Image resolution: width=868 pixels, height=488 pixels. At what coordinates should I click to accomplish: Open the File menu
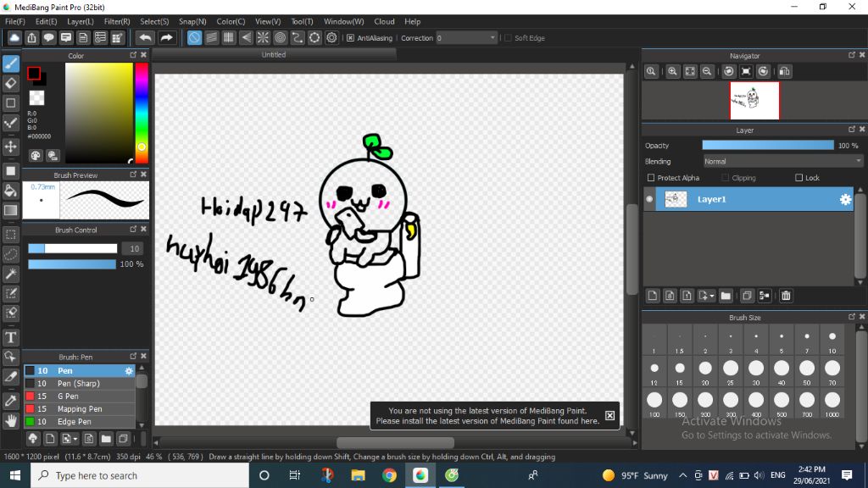click(15, 21)
